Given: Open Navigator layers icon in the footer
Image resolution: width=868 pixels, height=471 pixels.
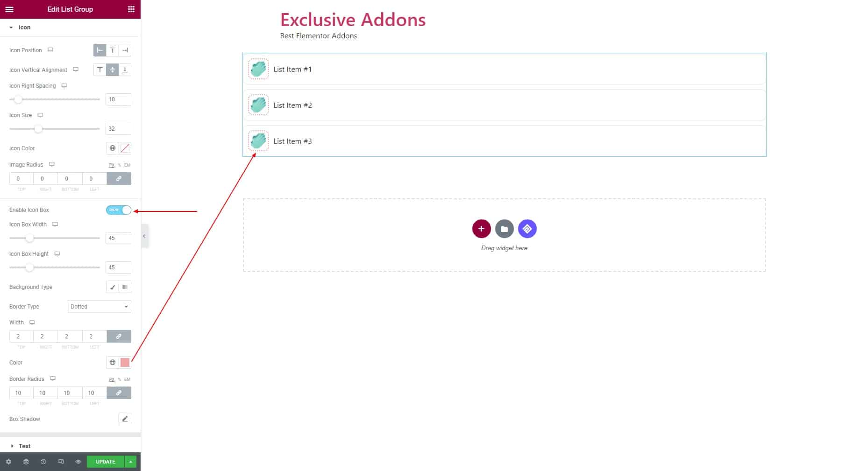Looking at the screenshot, I should (x=26, y=462).
